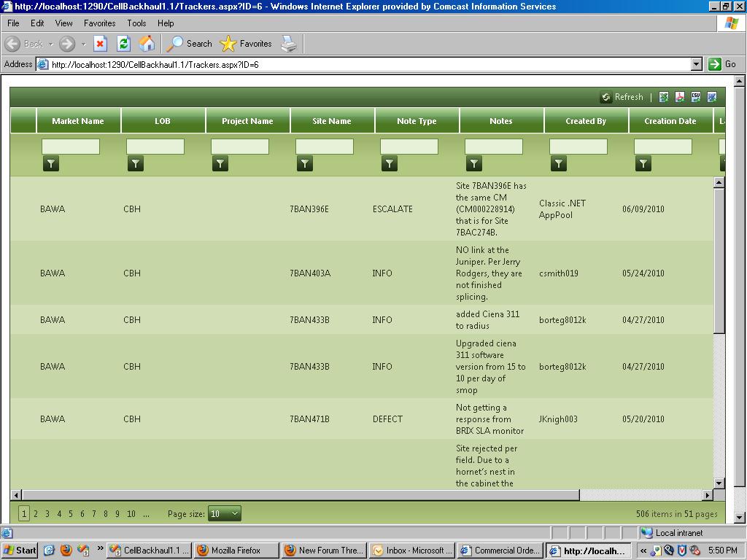Open filter menu for Project Name
Viewport: 747px width, 560px height.
(220, 164)
